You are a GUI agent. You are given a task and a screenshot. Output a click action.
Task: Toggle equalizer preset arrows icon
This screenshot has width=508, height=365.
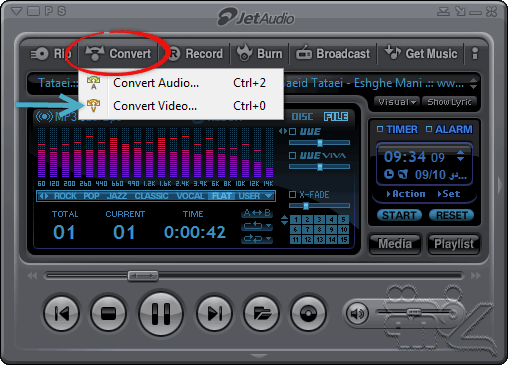(44, 196)
